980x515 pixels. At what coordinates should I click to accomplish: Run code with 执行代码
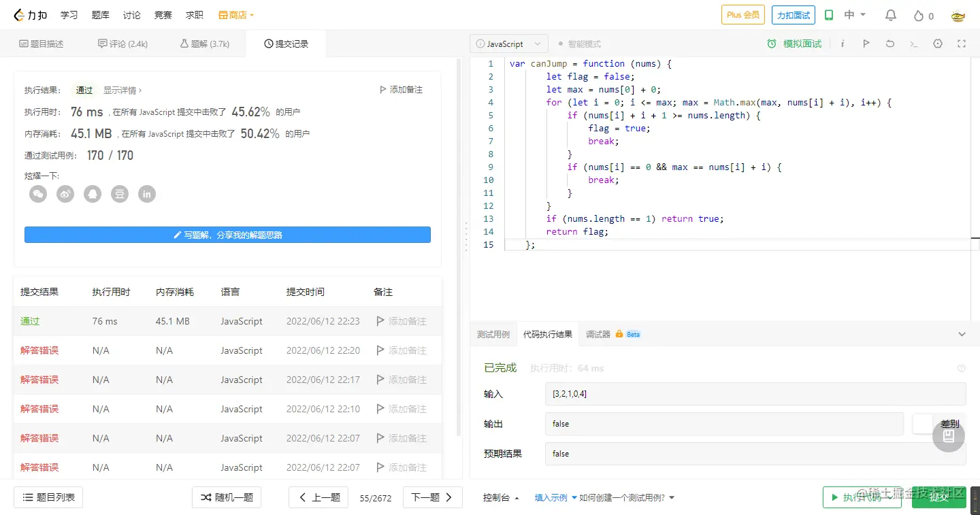862,497
